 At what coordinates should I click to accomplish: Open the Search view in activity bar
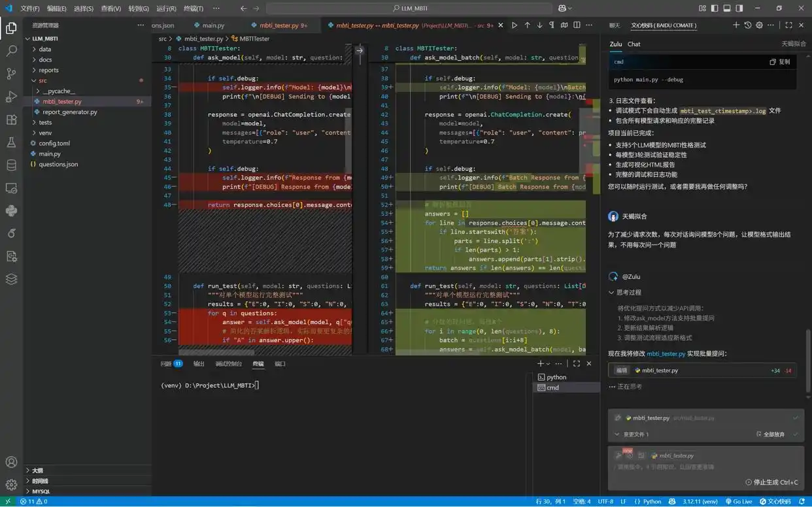(11, 50)
